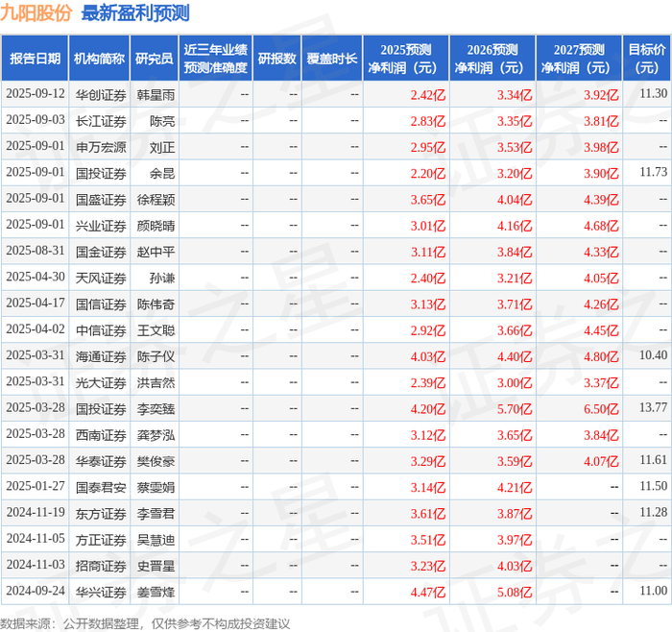This screenshot has width=672, height=632.
Task: Select 国盛证券 institution cell
Action: (x=101, y=200)
